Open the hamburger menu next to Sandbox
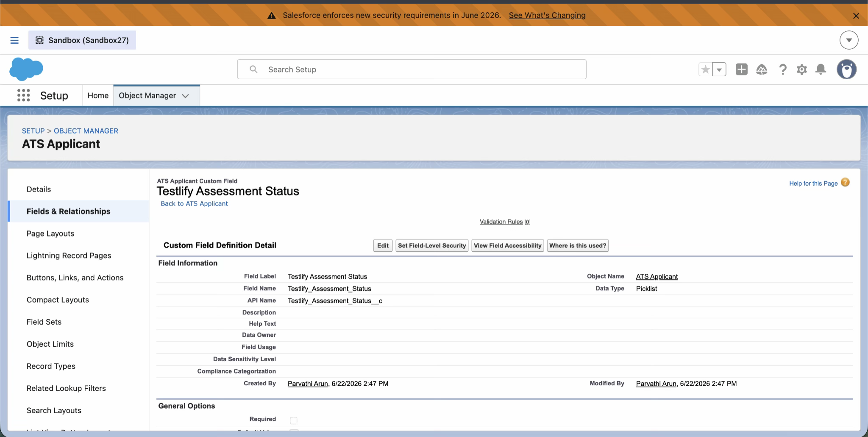This screenshot has width=868, height=437. 14,40
